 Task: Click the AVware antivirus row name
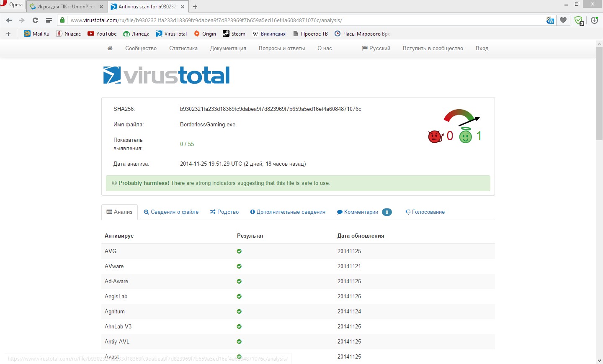114,266
